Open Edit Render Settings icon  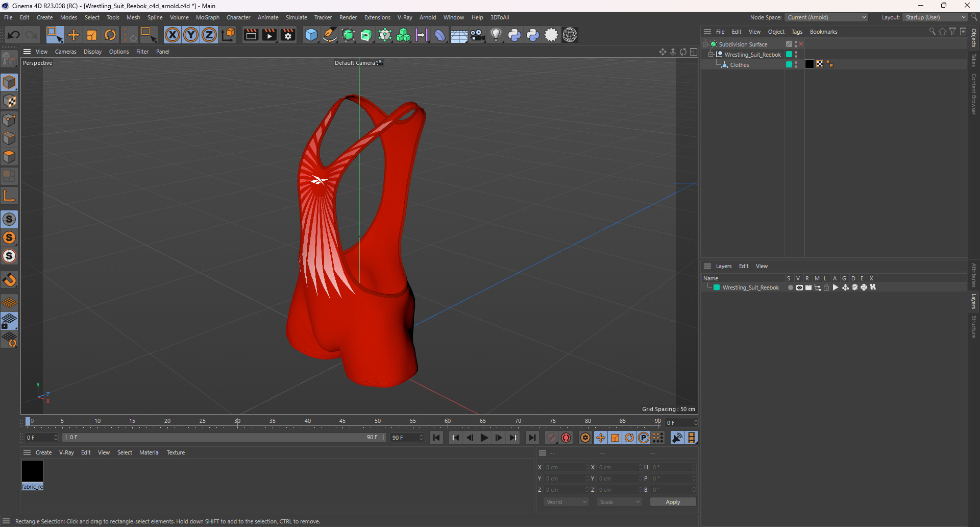288,35
